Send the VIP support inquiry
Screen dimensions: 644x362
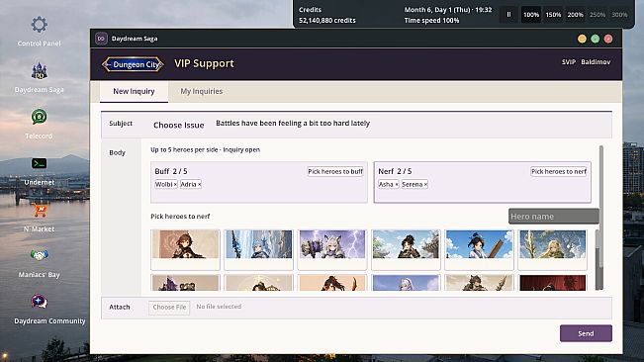586,333
